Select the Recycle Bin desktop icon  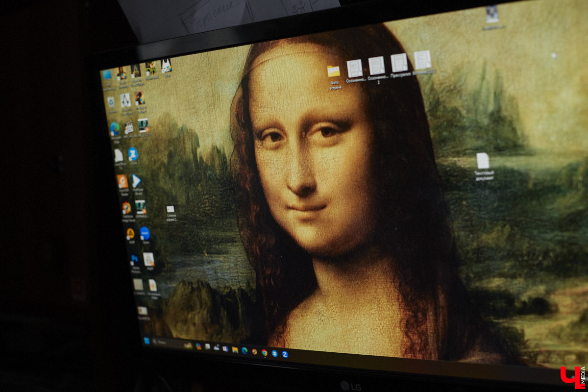(111, 102)
